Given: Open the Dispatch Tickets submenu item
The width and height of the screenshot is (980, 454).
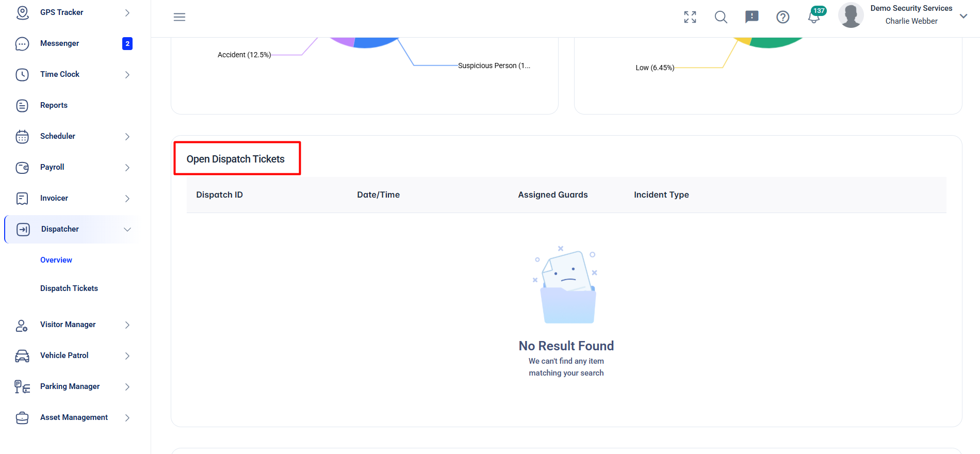Looking at the screenshot, I should pyautogui.click(x=69, y=288).
